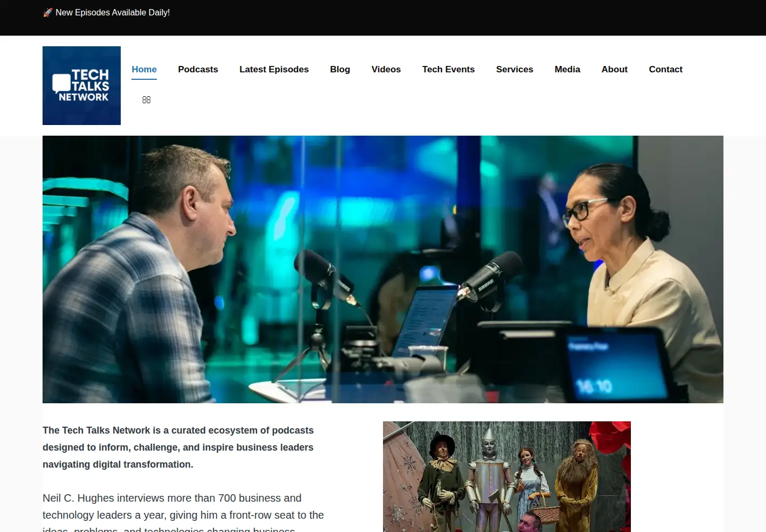Image resolution: width=766 pixels, height=532 pixels.
Task: Click the bold 'curated ecosystem of podcasts' intro text
Action: click(178, 447)
